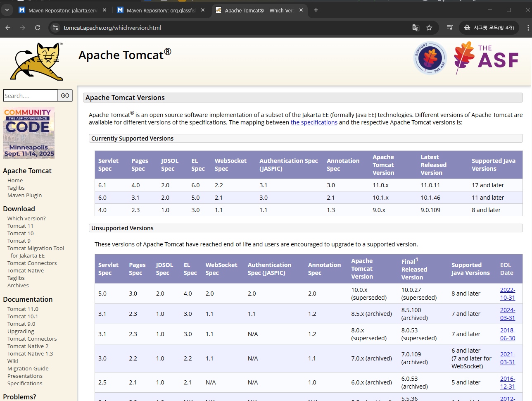Click the Unsupported Versions heading
The width and height of the screenshot is (532, 401).
pyautogui.click(x=306, y=228)
